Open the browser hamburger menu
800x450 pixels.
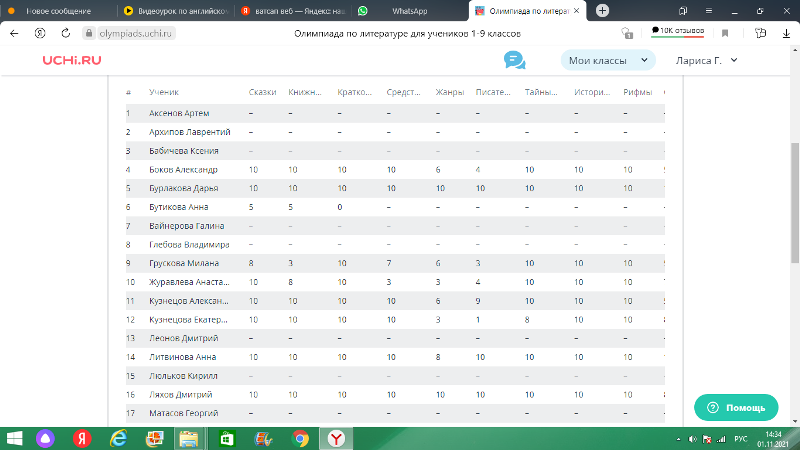pyautogui.click(x=707, y=10)
